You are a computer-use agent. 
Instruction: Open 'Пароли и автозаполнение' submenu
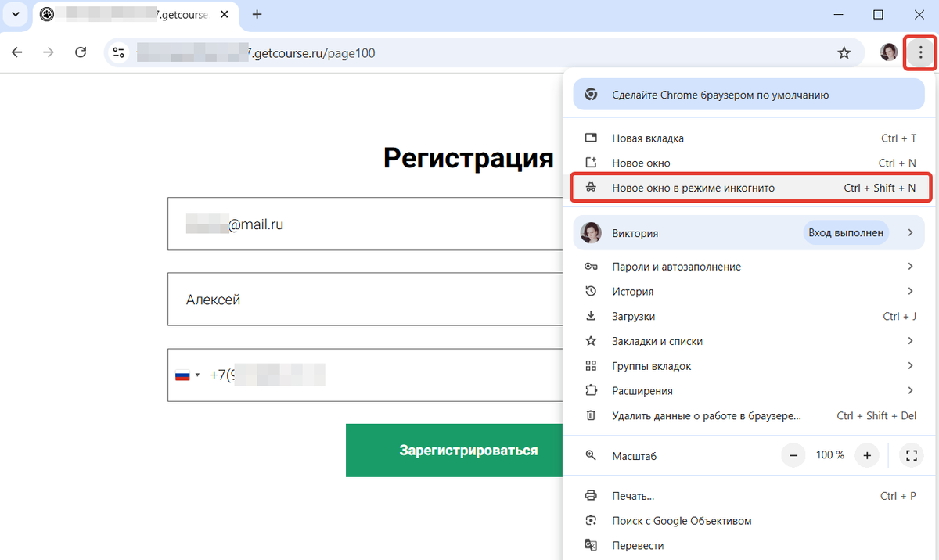coord(750,267)
